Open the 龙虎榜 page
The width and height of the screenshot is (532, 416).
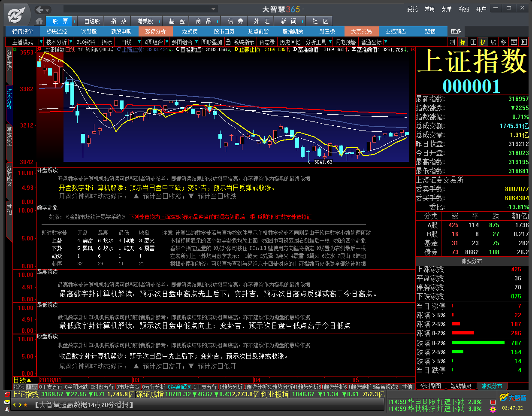point(190,31)
